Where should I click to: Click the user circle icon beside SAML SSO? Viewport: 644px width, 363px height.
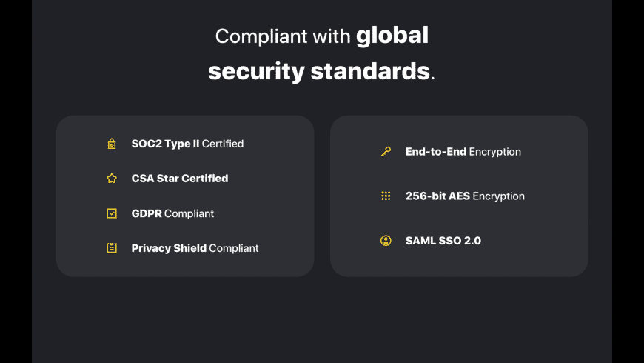(386, 241)
